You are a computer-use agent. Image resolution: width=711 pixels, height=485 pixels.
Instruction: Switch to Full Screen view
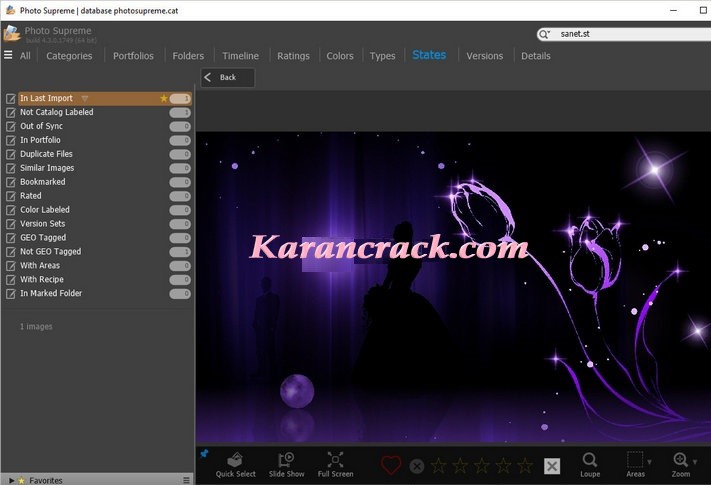tap(336, 465)
